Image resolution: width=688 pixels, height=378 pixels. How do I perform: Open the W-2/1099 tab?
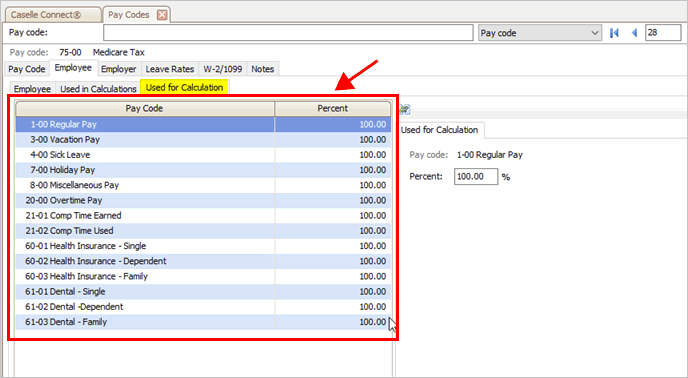(222, 69)
